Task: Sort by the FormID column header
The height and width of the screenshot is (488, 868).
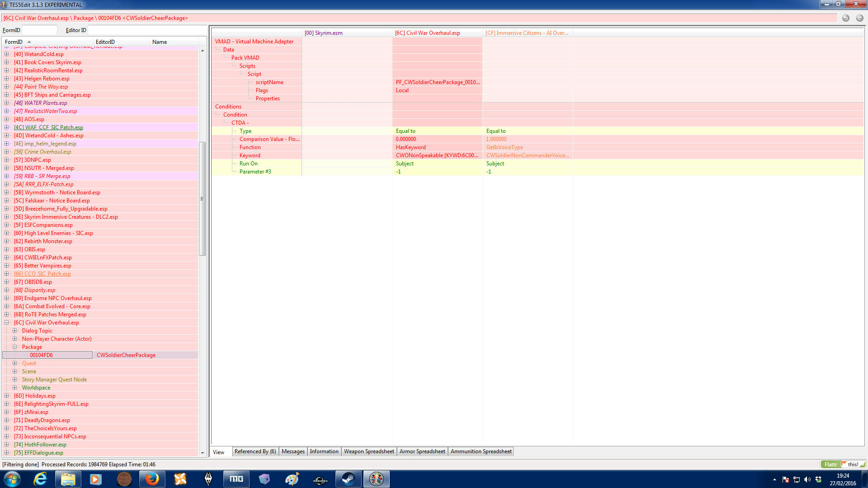Action: pos(14,42)
